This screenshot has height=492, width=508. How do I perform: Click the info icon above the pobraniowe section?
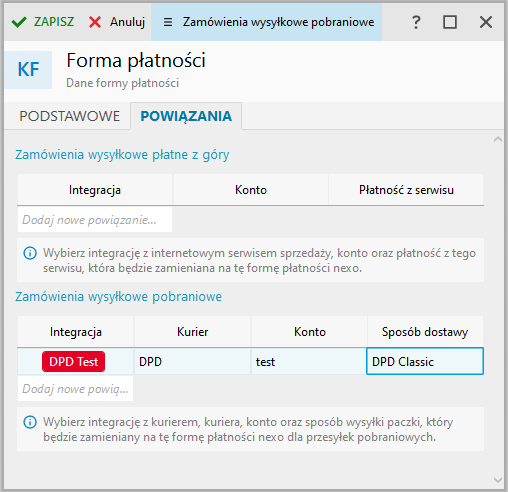pos(30,253)
